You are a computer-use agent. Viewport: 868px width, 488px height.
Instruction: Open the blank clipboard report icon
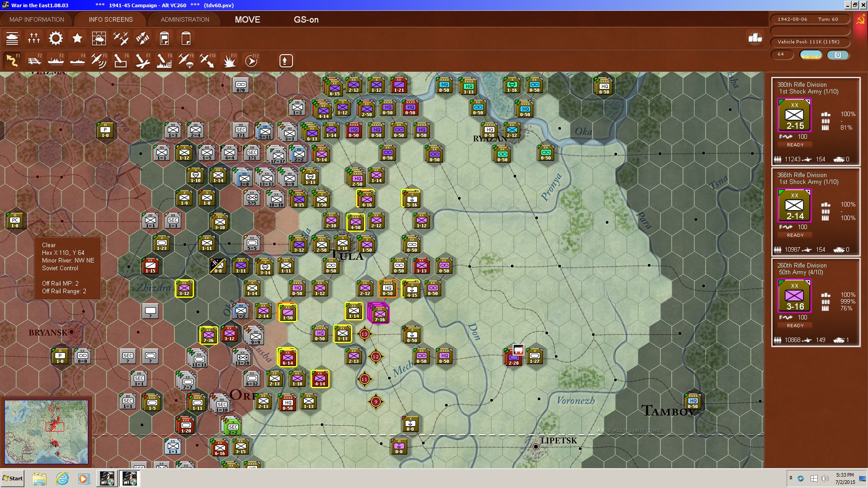pyautogui.click(x=186, y=38)
